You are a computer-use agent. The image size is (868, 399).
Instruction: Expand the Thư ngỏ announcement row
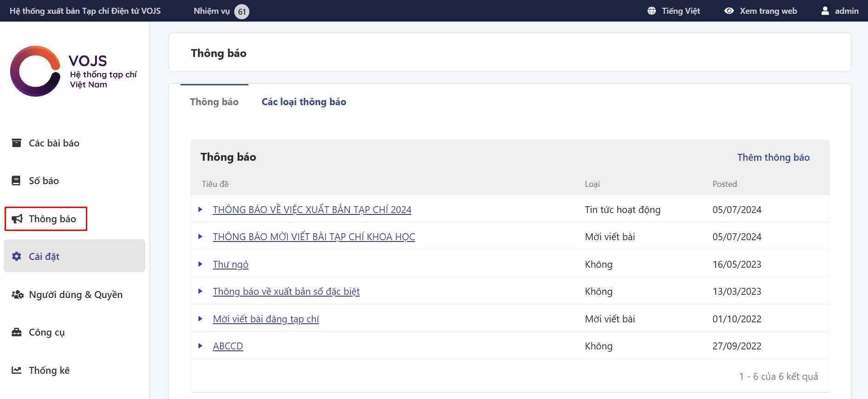pos(200,264)
